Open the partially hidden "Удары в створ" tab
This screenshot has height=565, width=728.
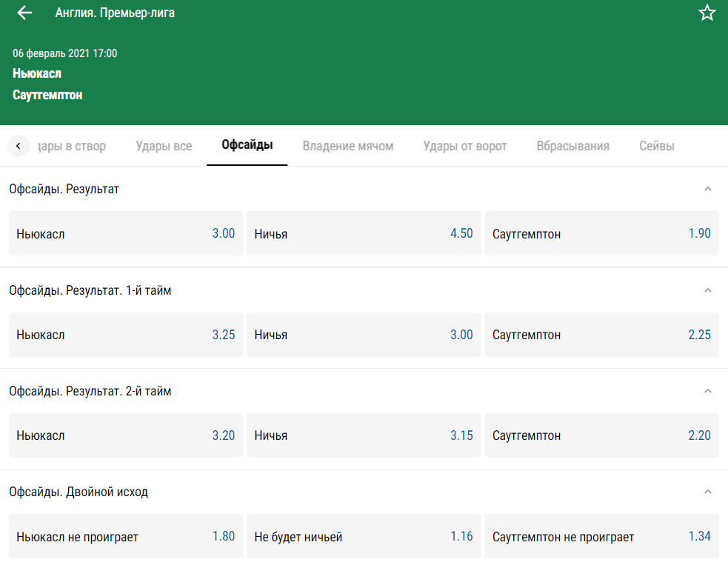click(72, 146)
